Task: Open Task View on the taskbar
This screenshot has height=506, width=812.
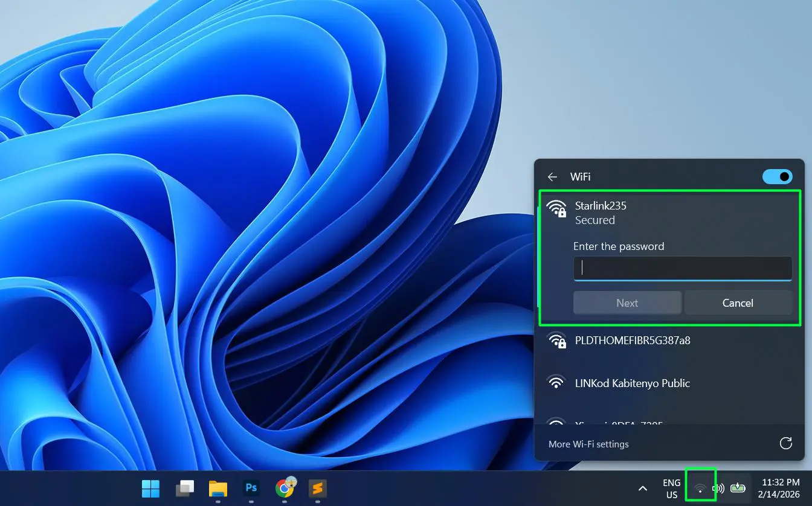Action: (184, 488)
